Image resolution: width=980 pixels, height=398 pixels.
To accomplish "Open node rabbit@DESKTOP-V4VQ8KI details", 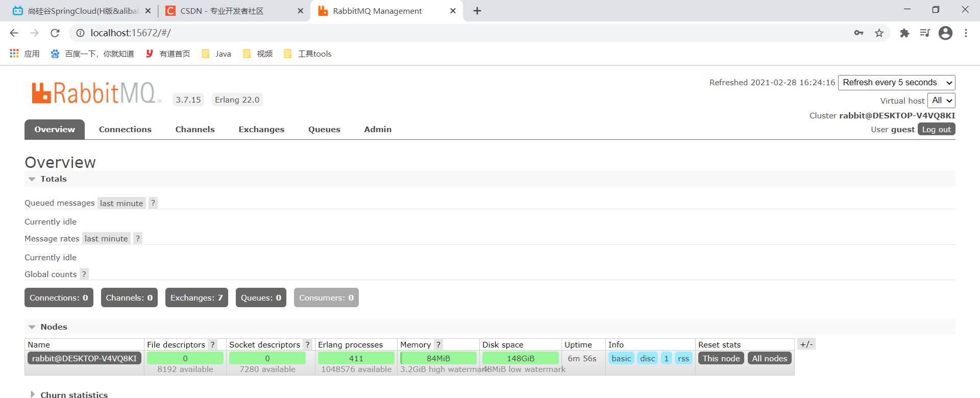I will click(x=84, y=359).
